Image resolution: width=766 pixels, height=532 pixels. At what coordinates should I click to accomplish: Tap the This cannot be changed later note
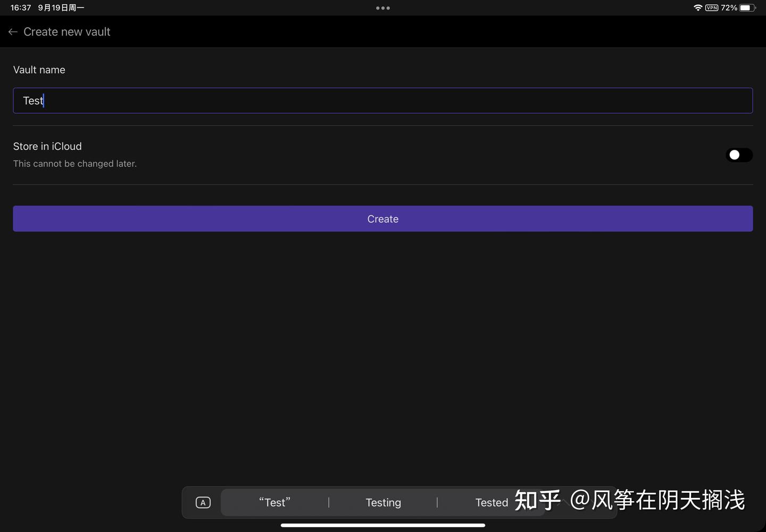[x=74, y=163]
